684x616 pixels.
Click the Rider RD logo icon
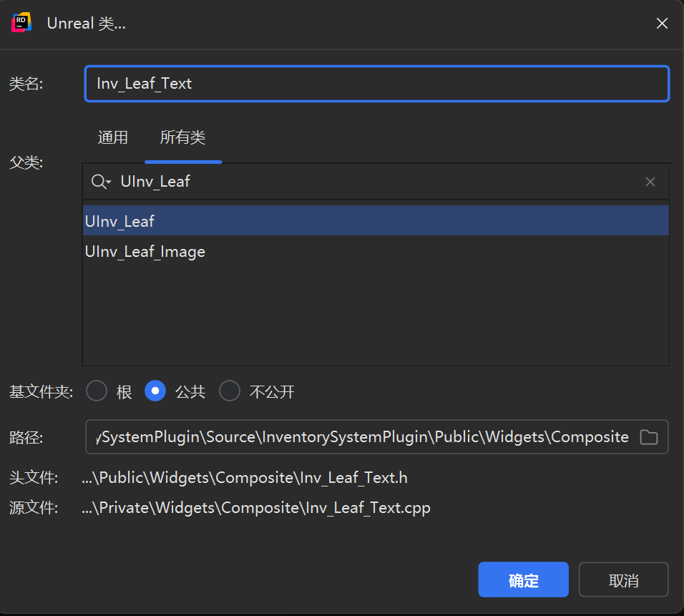click(x=21, y=23)
